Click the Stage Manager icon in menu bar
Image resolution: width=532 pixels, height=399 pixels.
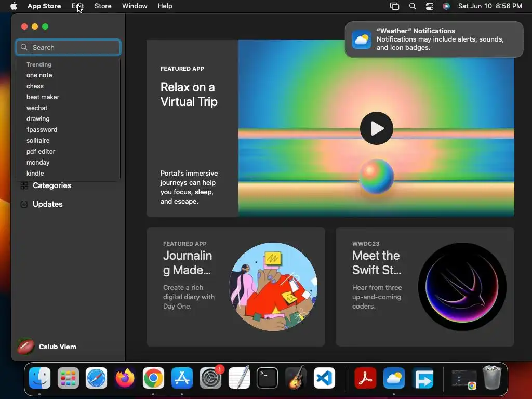395,6
